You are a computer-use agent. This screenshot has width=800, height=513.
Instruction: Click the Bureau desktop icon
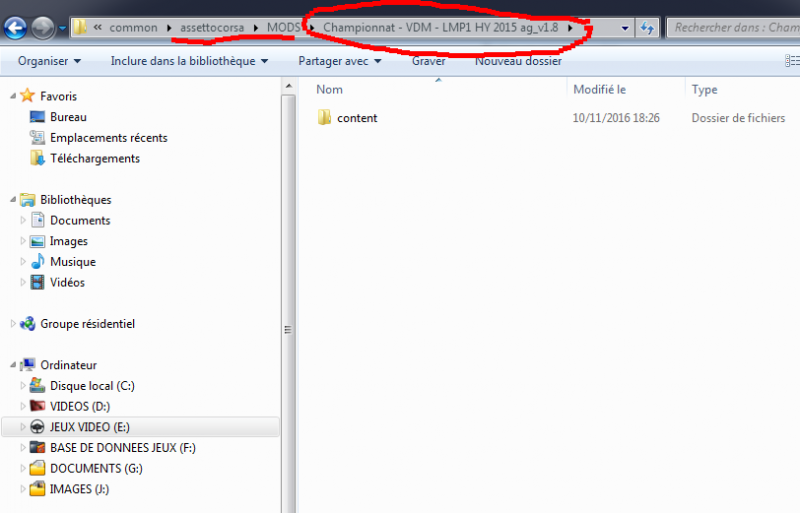point(37,117)
